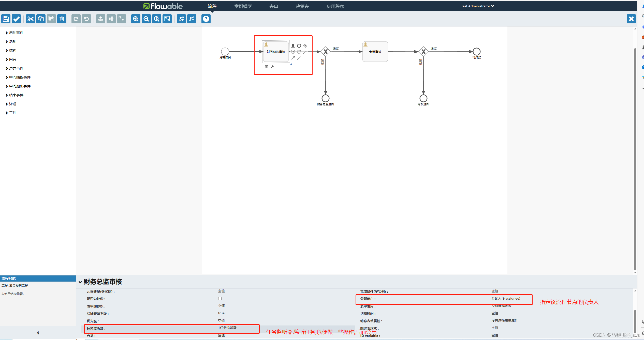Copy the selected element
The image size is (644, 340).
coord(41,19)
